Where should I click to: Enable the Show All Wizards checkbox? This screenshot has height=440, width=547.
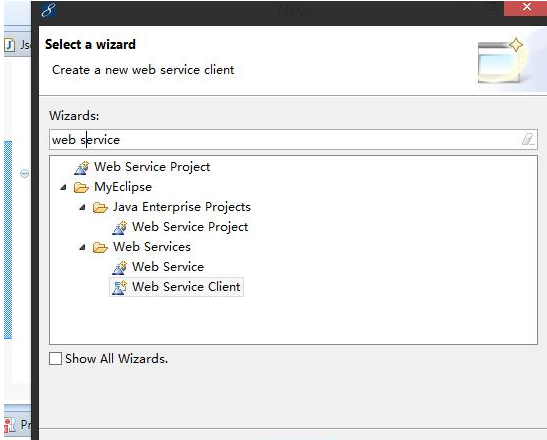pos(55,358)
